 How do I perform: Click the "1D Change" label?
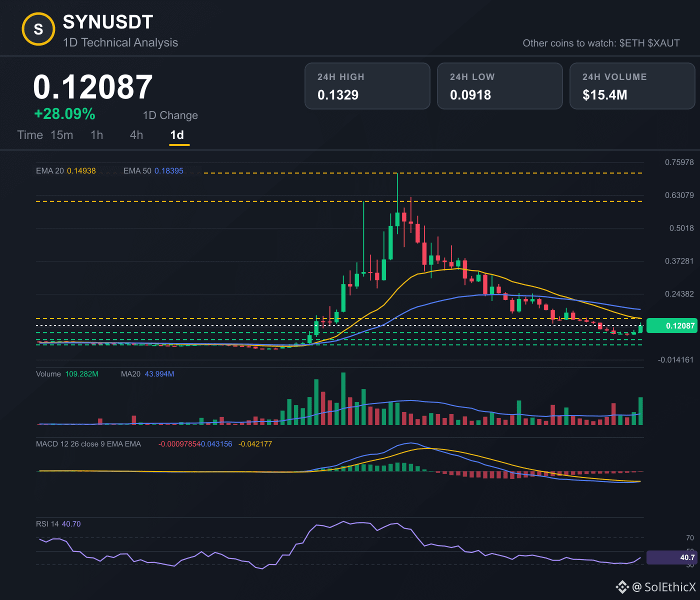tap(170, 115)
